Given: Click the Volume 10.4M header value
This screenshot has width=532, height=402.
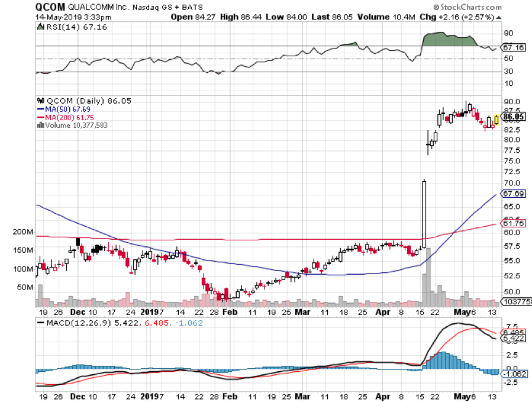Looking at the screenshot, I should pyautogui.click(x=386, y=17).
